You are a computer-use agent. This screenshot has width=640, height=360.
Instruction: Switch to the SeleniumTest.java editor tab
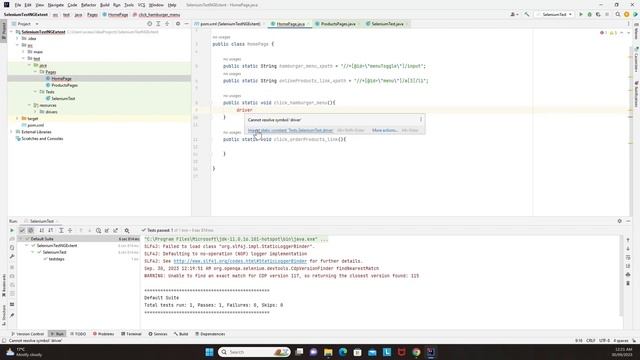click(x=387, y=24)
